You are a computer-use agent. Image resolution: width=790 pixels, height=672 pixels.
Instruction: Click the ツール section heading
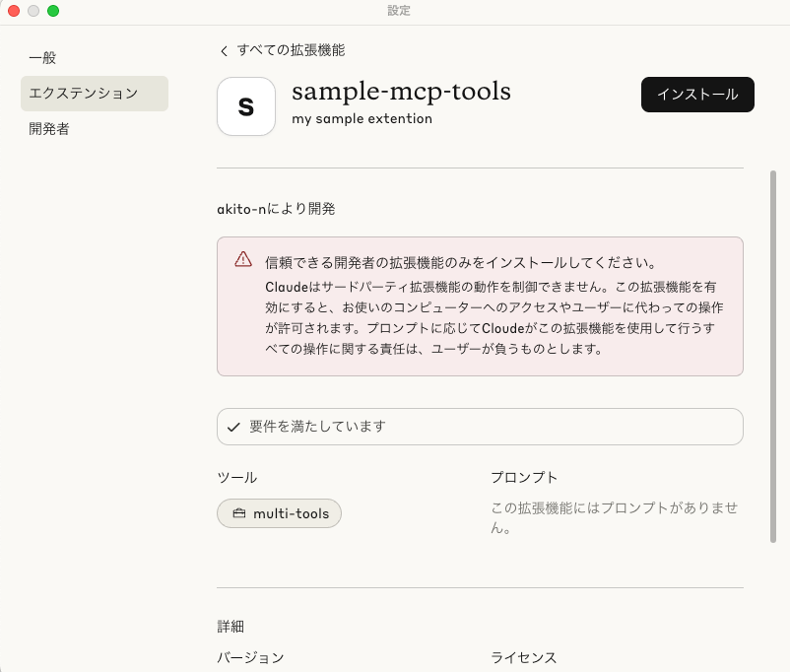(x=237, y=478)
